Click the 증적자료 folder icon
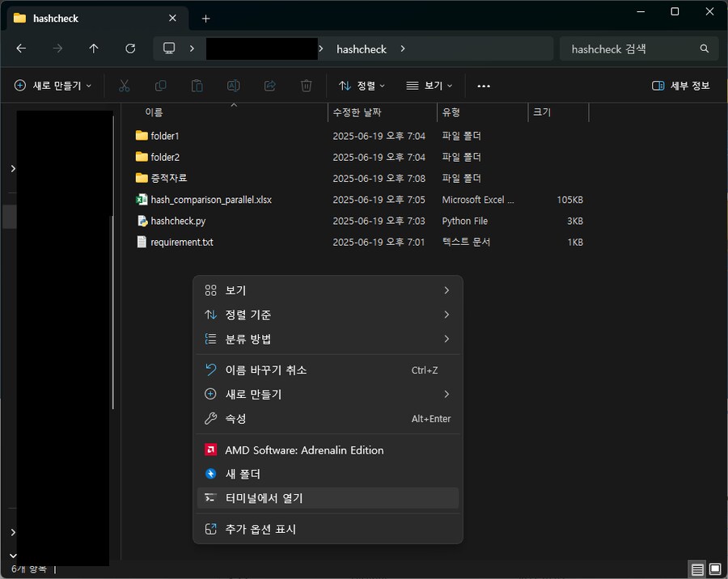The width and height of the screenshot is (728, 579). tap(142, 178)
